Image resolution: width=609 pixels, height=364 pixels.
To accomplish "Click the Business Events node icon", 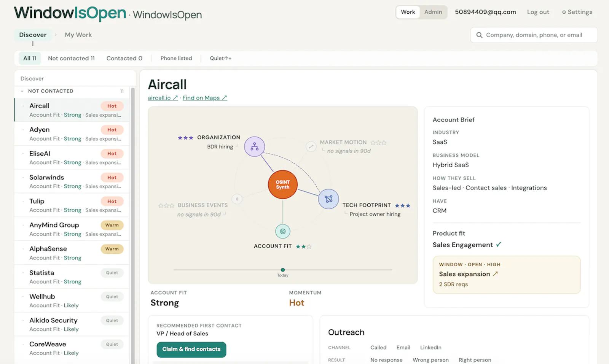I will (237, 199).
